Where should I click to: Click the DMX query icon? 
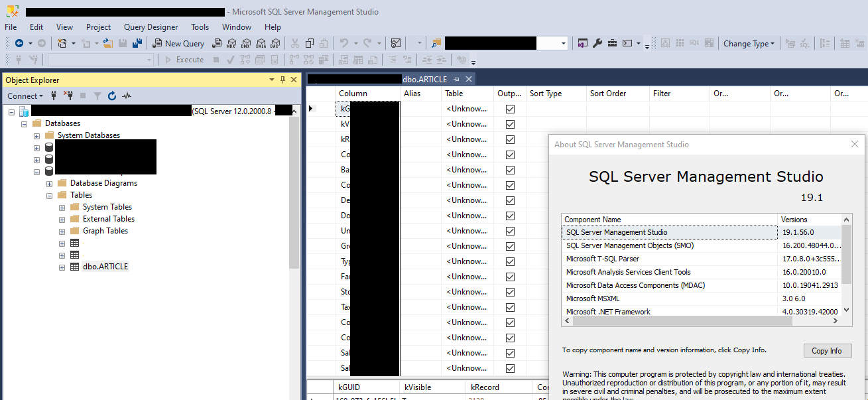[246, 43]
